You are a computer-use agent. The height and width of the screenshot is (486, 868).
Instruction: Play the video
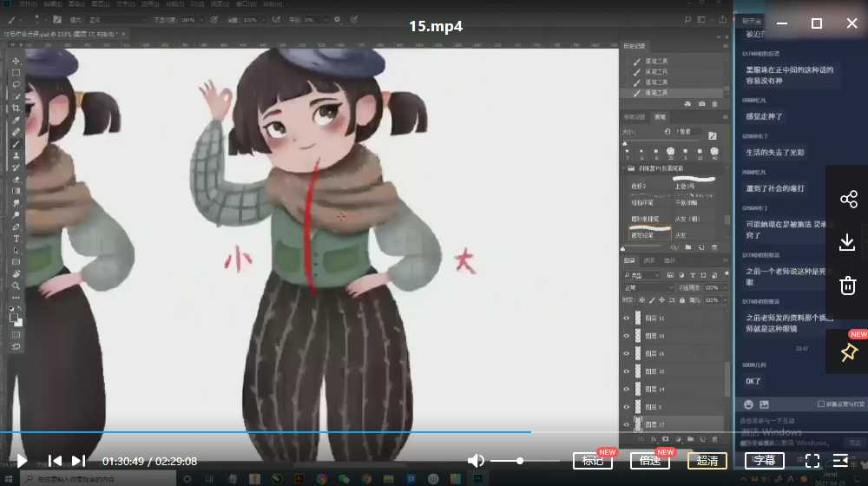point(22,461)
